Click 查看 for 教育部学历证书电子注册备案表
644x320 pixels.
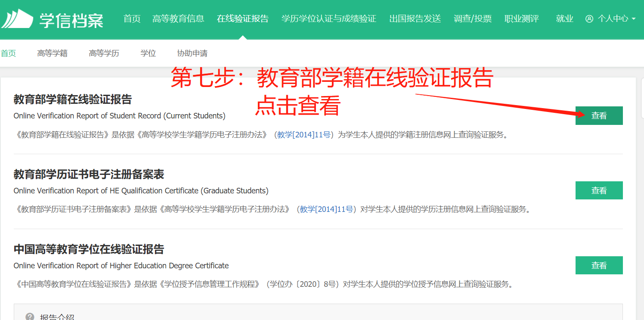click(x=599, y=190)
